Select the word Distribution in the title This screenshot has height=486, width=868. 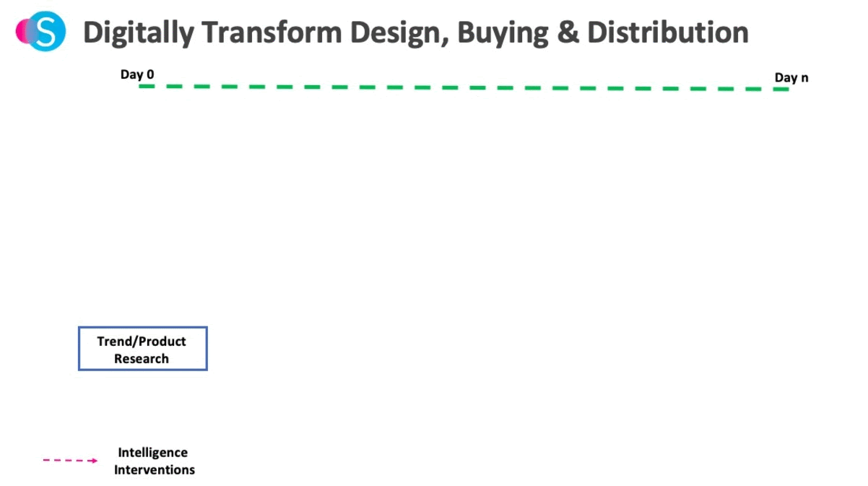(x=668, y=32)
